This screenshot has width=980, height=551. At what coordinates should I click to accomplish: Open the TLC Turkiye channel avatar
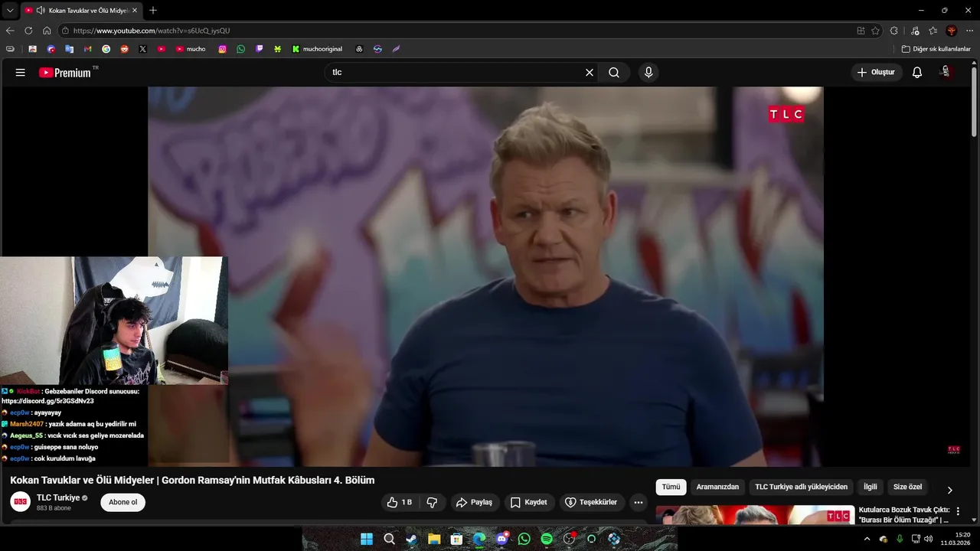21,502
